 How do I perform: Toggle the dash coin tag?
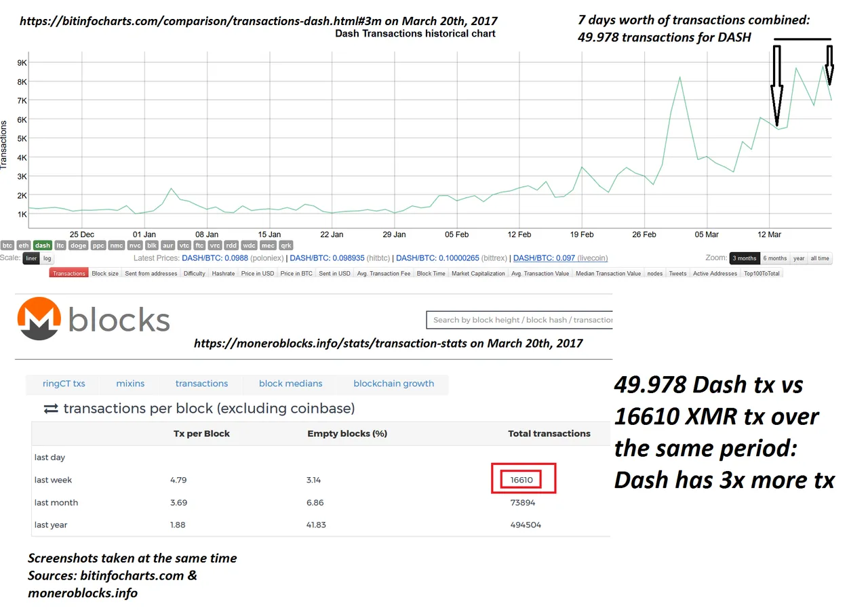coord(43,245)
